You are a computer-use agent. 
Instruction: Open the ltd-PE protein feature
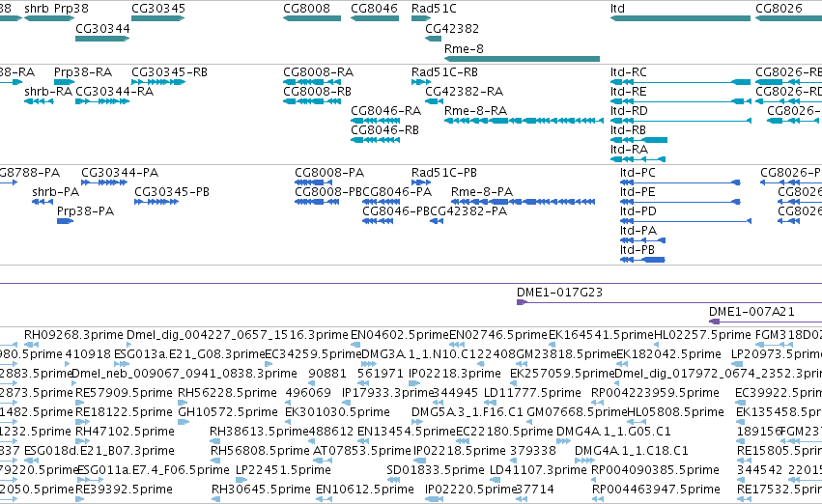click(x=680, y=202)
